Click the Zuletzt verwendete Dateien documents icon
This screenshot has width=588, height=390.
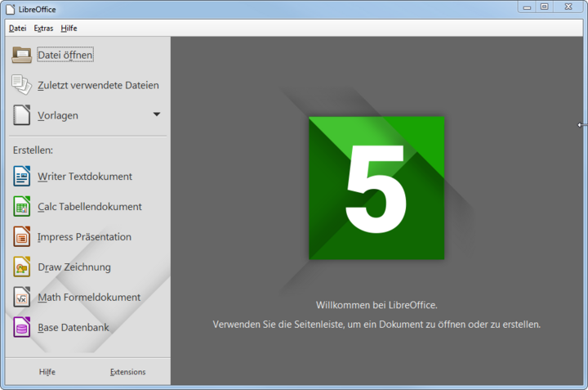click(22, 85)
